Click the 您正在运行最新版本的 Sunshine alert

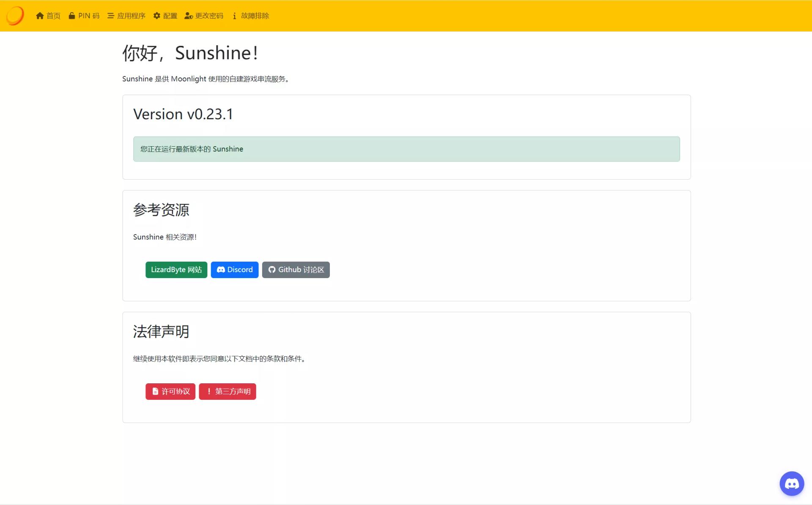click(406, 149)
